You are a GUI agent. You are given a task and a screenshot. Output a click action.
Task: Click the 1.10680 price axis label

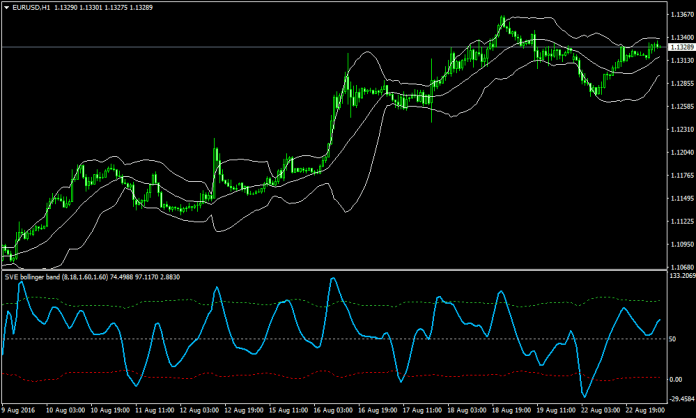pos(682,267)
